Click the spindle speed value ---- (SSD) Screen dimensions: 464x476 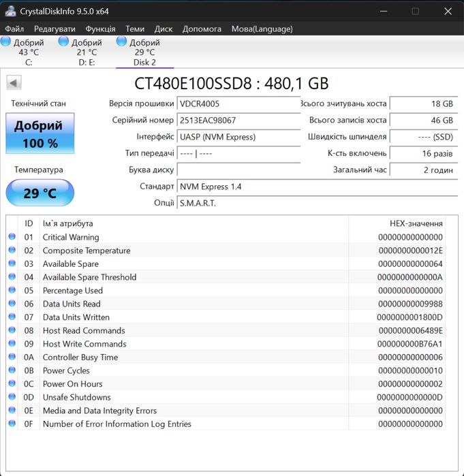tap(424, 137)
